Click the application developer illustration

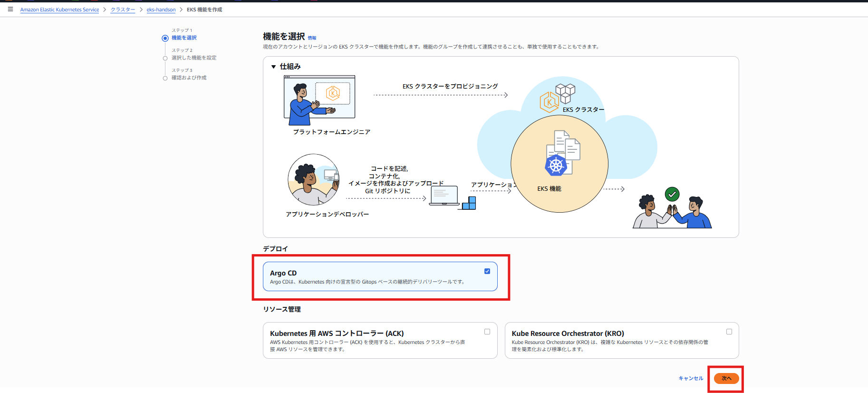pos(314,180)
